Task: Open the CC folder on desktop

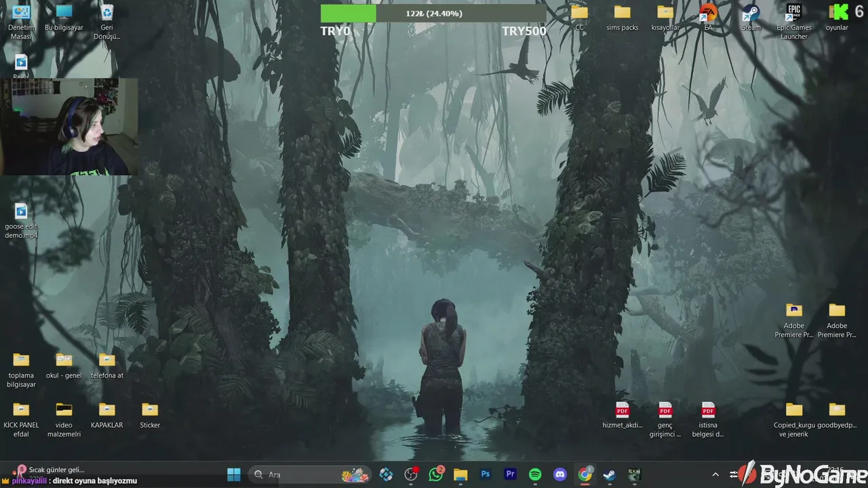Action: point(579,18)
